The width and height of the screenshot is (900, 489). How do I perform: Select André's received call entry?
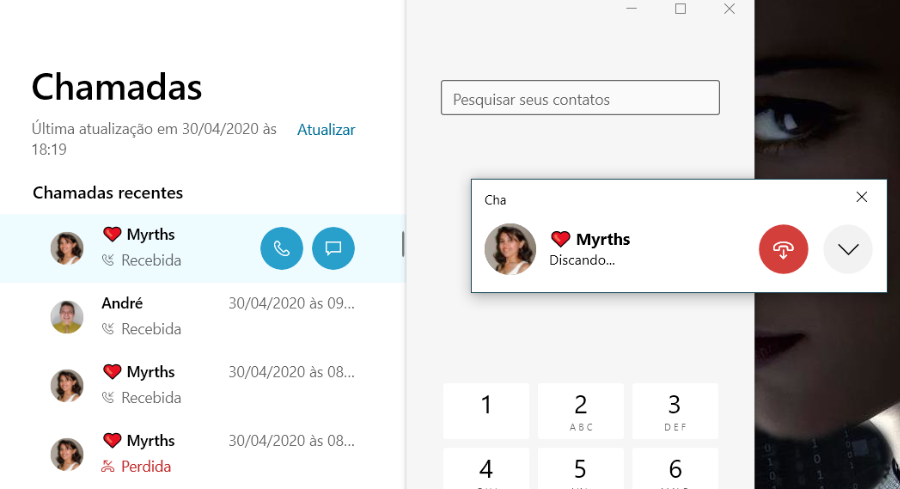tap(200, 316)
